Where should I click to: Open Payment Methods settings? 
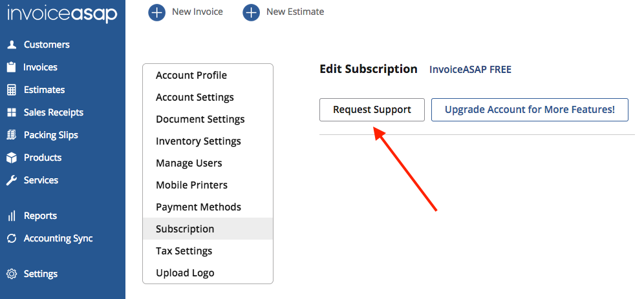[199, 207]
